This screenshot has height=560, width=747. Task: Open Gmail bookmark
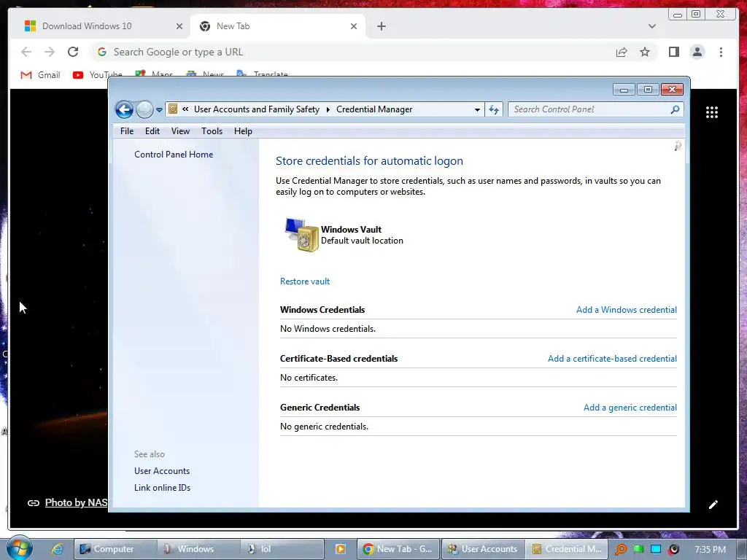point(41,75)
